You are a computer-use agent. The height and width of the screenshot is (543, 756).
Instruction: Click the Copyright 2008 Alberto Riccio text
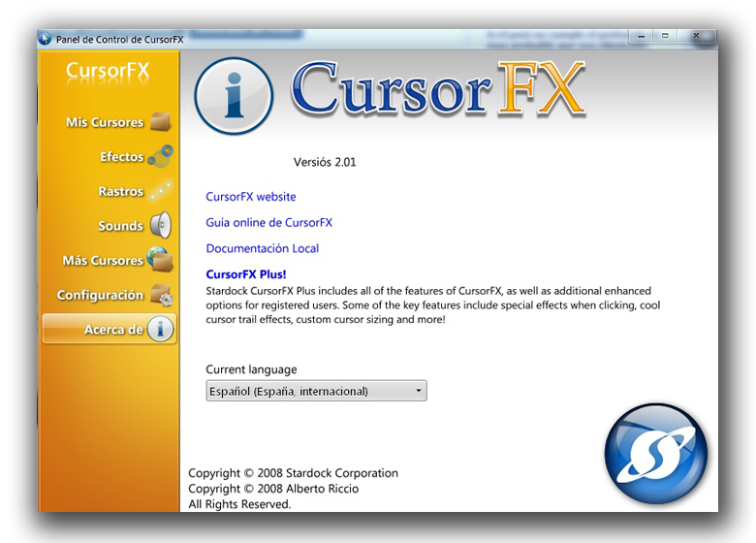pyautogui.click(x=273, y=489)
